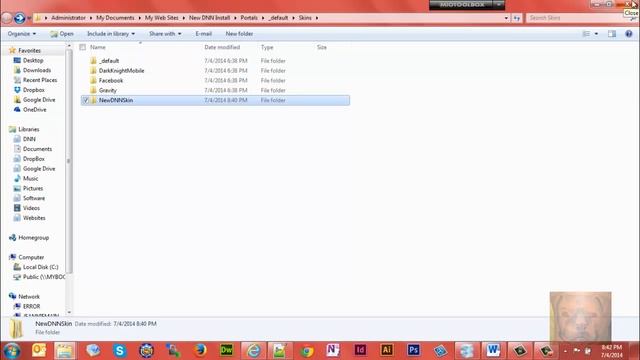Click the Forward navigation arrow
Screen dimensions: 640x360
[x=19, y=18]
